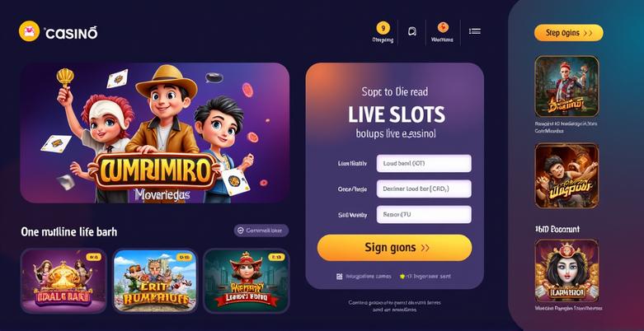This screenshot has height=331, width=644.
Task: Open the blue-sky cartoon game thumbnail
Action: 155,281
